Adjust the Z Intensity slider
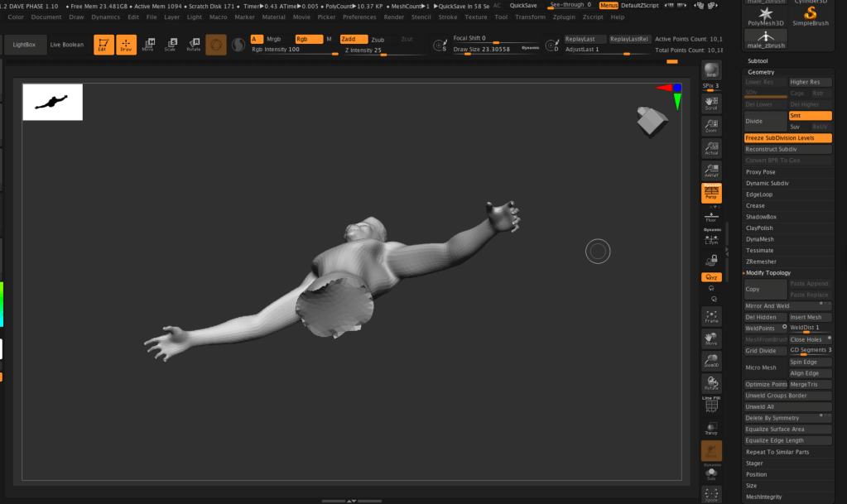This screenshot has height=504, width=847. tap(383, 50)
